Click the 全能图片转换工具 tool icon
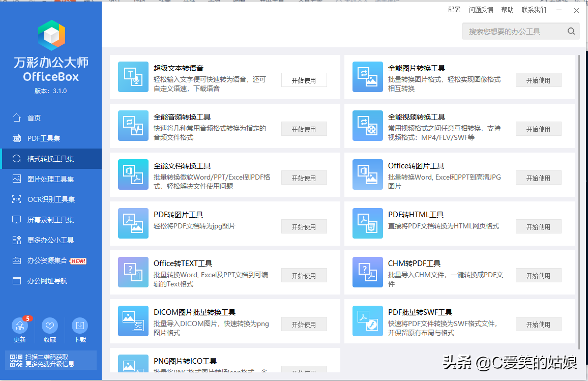 pos(367,77)
